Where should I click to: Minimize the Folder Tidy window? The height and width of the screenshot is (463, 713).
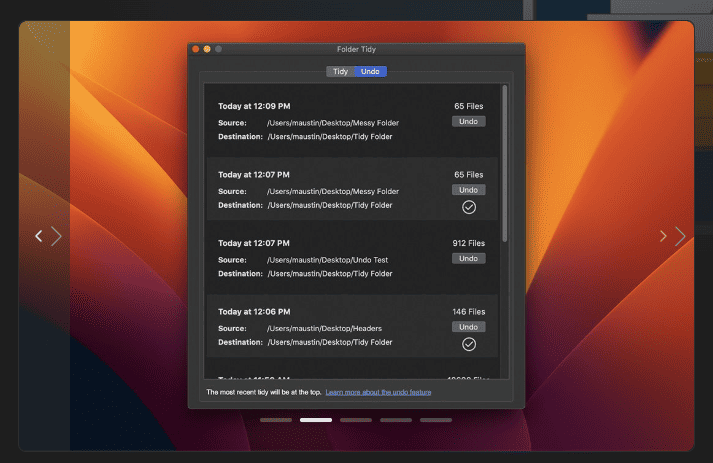(207, 49)
